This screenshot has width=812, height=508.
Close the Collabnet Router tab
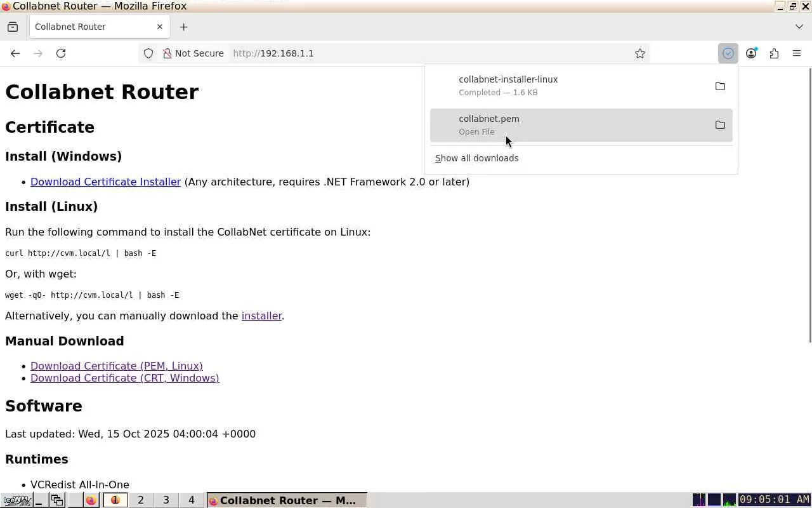pos(160,27)
